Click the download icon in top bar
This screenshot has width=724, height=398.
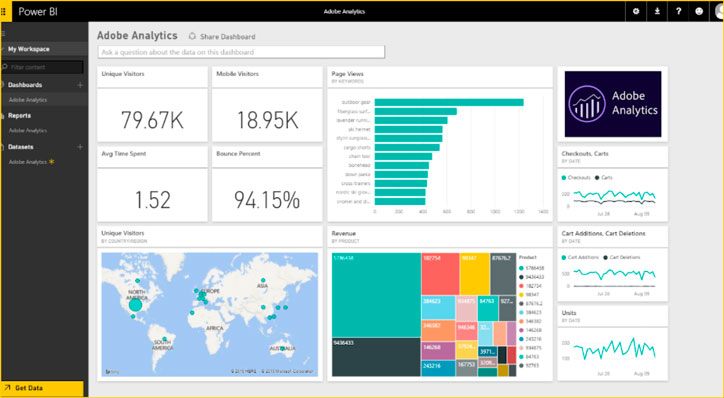coord(657,12)
